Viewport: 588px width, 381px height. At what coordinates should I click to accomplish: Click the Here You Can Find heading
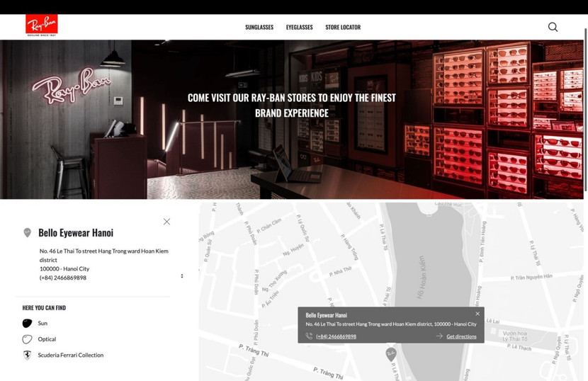coord(44,308)
